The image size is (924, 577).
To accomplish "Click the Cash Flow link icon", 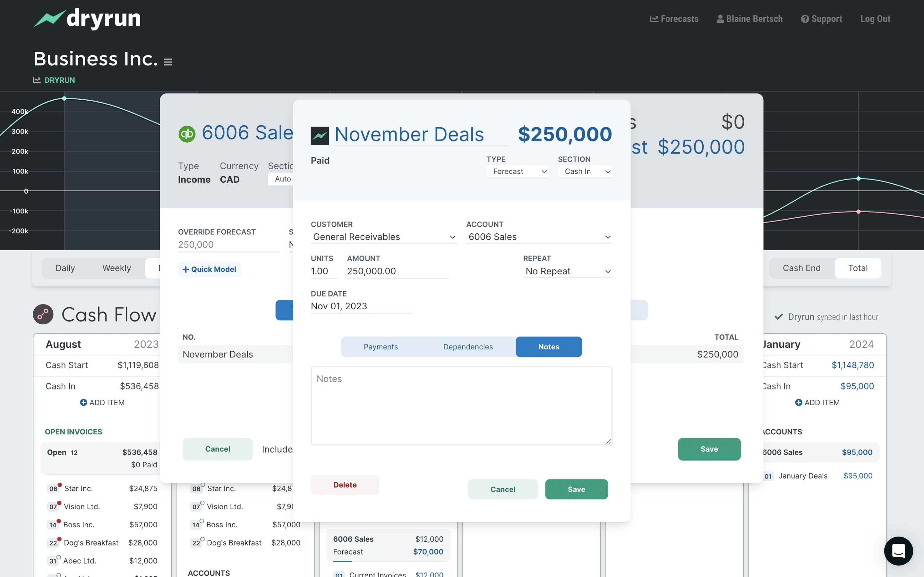I will pos(43,314).
